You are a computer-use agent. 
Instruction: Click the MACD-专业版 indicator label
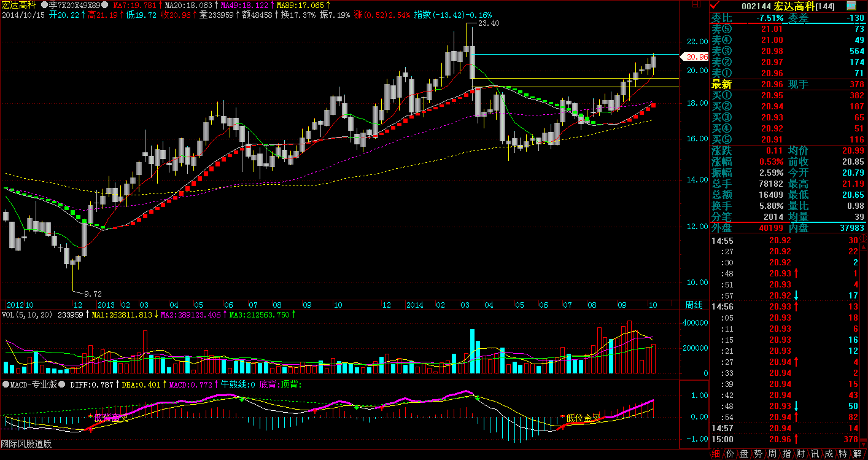tap(34, 384)
